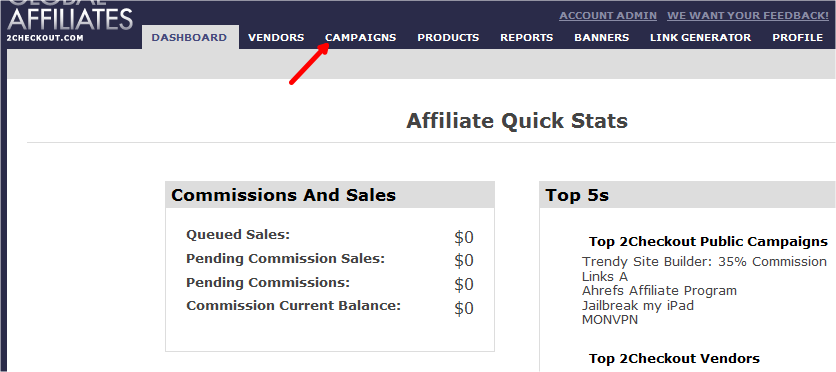Open the Link Generator tab
The image size is (836, 372).
point(701,37)
